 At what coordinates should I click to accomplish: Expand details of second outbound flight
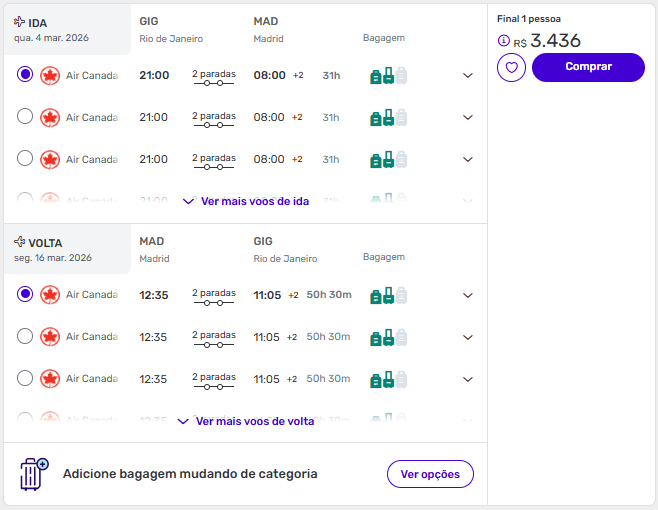point(467,118)
